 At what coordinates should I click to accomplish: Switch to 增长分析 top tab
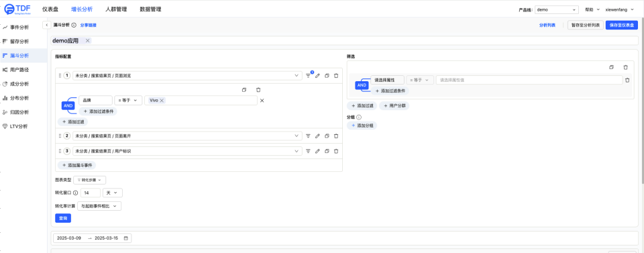[82, 9]
